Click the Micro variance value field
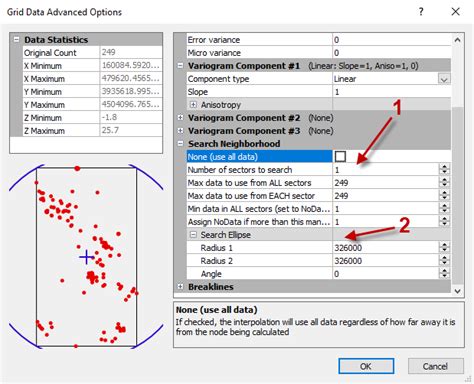The height and width of the screenshot is (384, 474). click(392, 53)
